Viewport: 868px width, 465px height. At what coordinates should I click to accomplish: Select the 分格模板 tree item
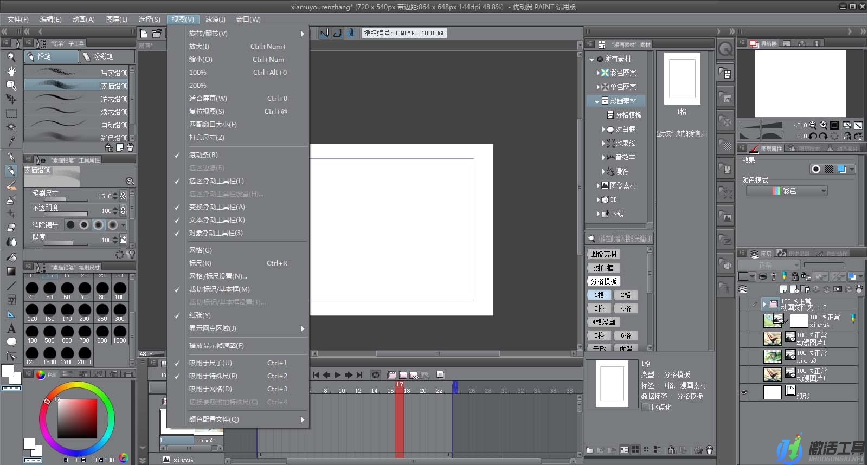click(x=624, y=115)
